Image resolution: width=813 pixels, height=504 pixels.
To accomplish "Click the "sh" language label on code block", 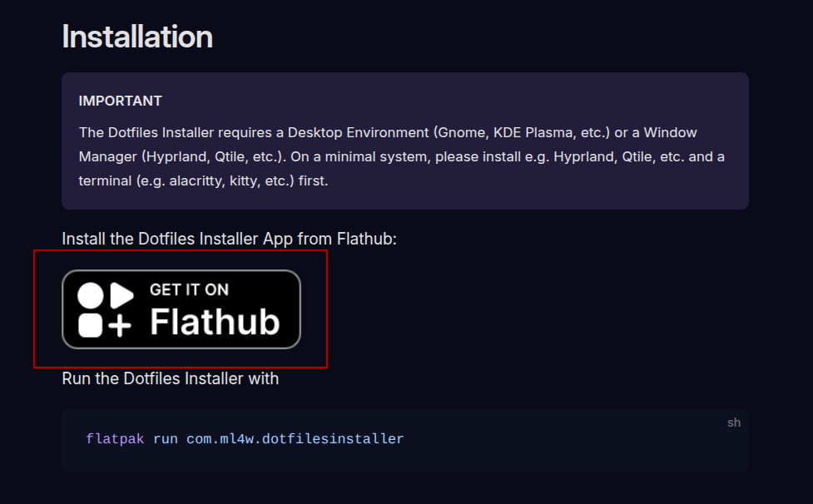I will [733, 422].
